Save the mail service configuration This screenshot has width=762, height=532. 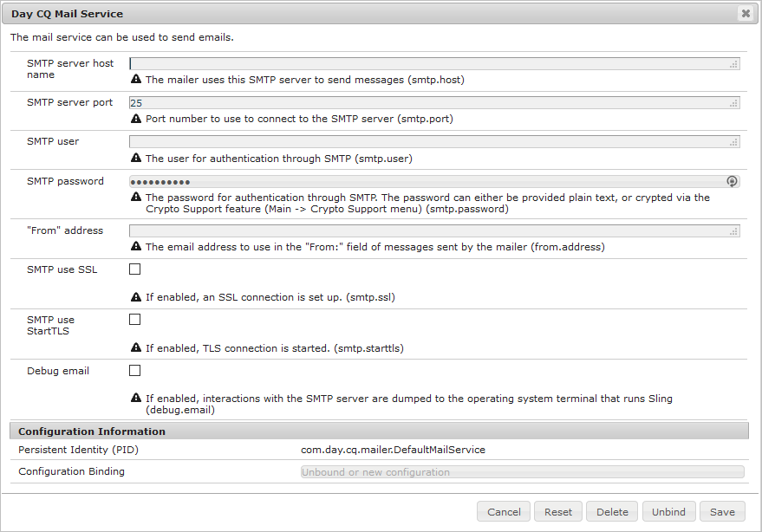[x=722, y=511]
